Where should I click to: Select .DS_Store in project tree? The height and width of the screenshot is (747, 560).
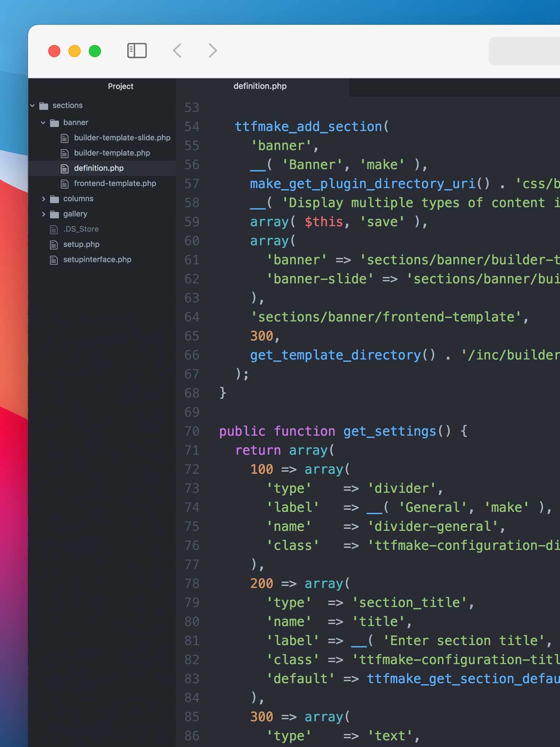(81, 229)
